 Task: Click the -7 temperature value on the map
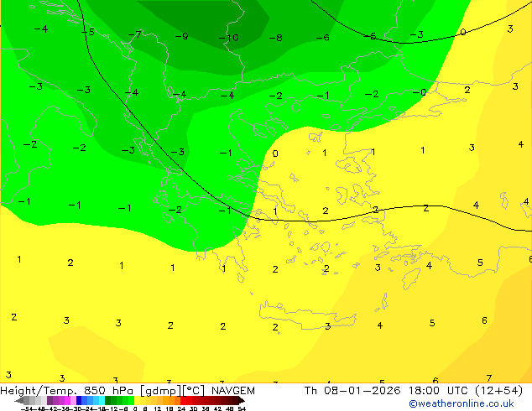(135, 34)
